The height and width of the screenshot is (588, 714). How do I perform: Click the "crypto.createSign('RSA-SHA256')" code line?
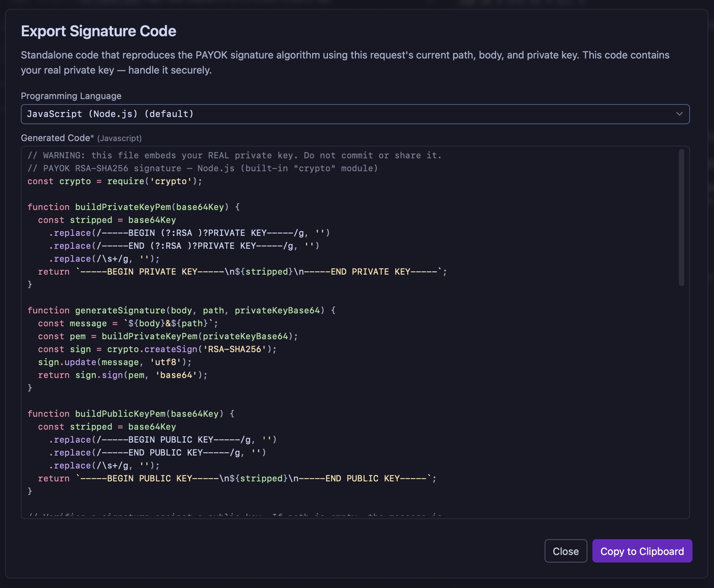158,349
